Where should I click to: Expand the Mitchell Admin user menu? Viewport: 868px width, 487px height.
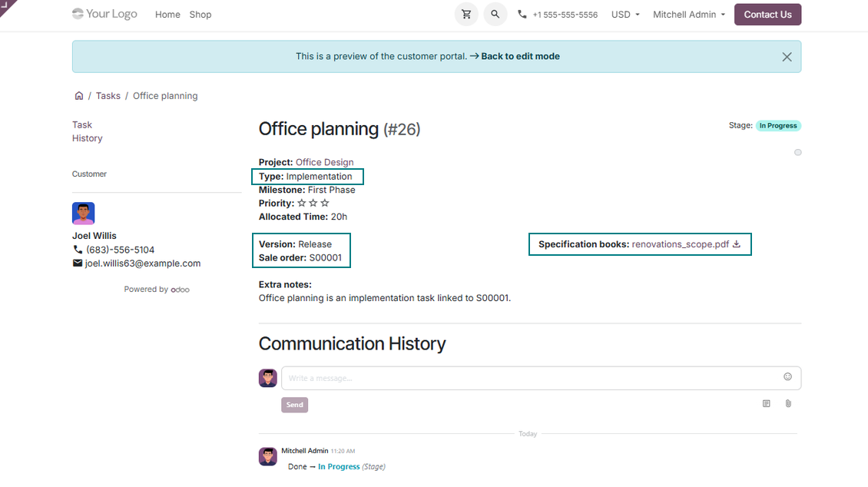689,15
